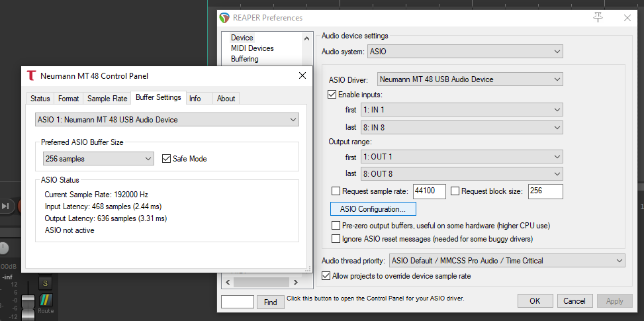The width and height of the screenshot is (644, 321).
Task: Click the Apply button
Action: click(x=614, y=301)
